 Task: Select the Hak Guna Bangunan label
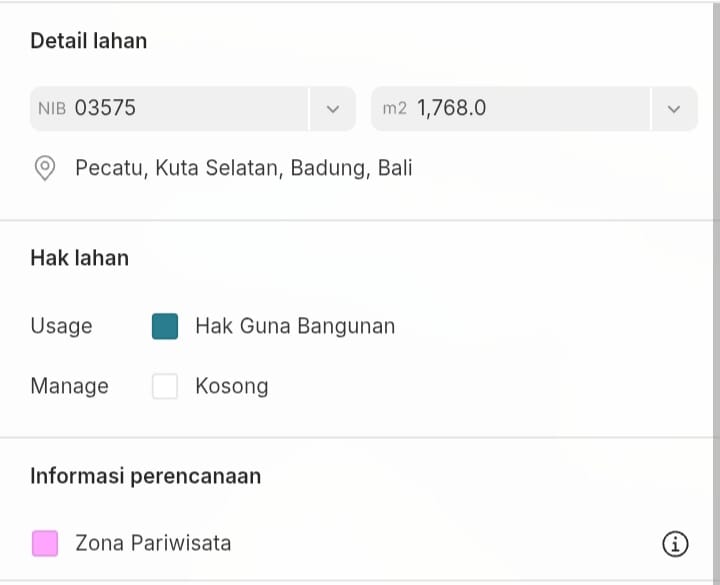(x=295, y=326)
